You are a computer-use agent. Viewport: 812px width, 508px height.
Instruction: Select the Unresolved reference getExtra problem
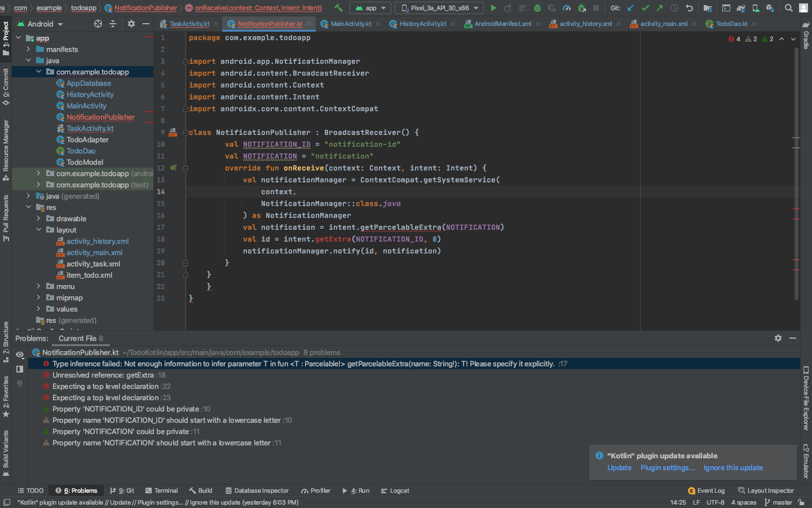tap(103, 375)
